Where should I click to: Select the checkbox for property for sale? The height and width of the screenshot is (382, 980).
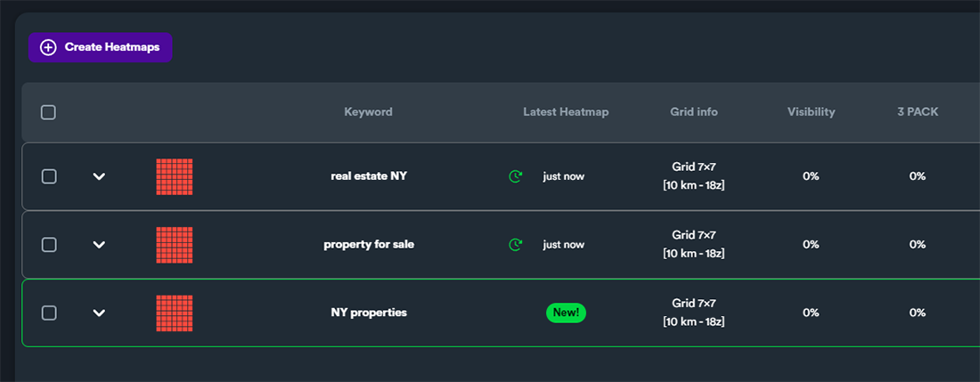tap(49, 245)
